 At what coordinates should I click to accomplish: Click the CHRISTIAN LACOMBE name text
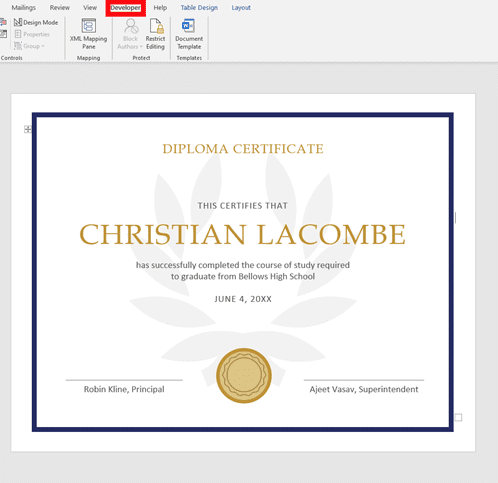click(x=243, y=234)
